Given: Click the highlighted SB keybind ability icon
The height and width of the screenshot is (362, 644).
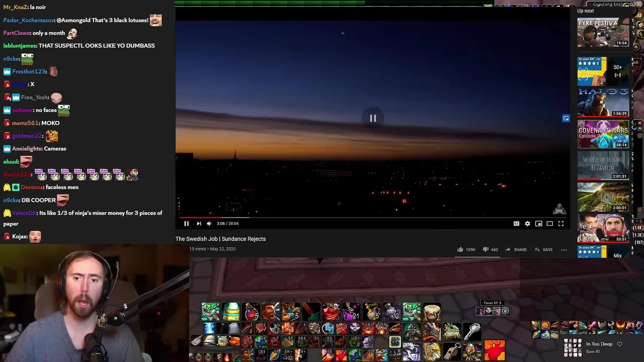Looking at the screenshot, I should click(395, 342).
